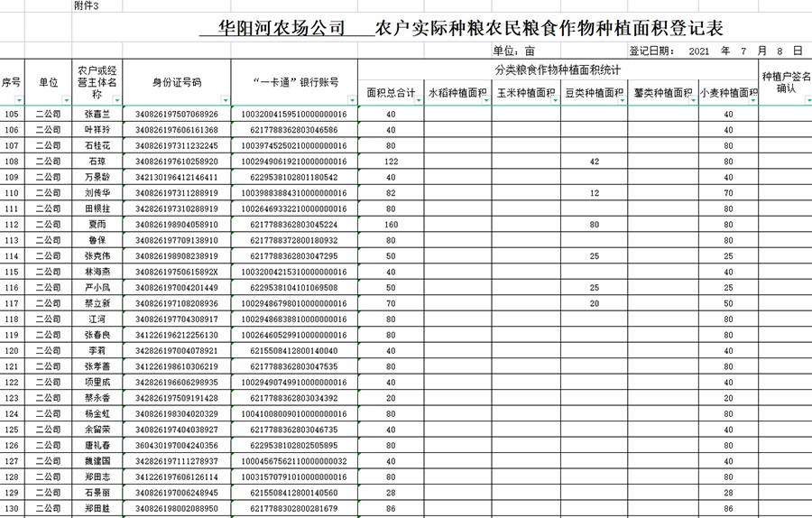Click the 分类粮食作物种植面积统计 merged header
Viewport: 812px width, 518px height.
point(557,69)
